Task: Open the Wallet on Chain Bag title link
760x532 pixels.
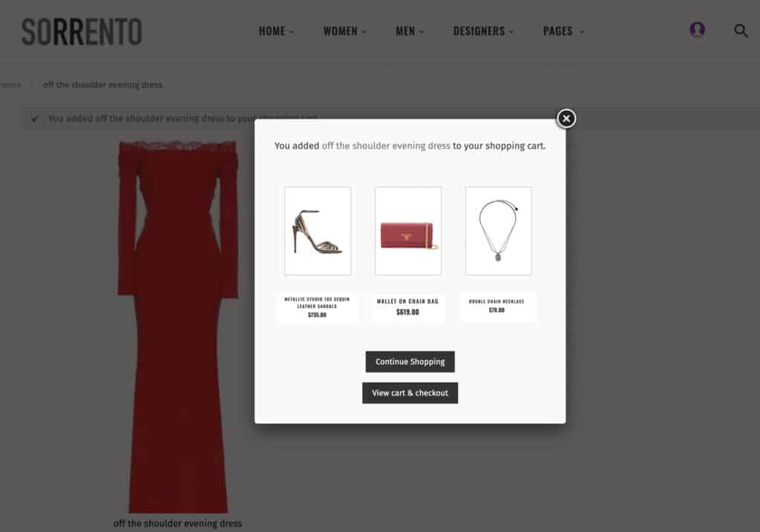Action: [407, 301]
